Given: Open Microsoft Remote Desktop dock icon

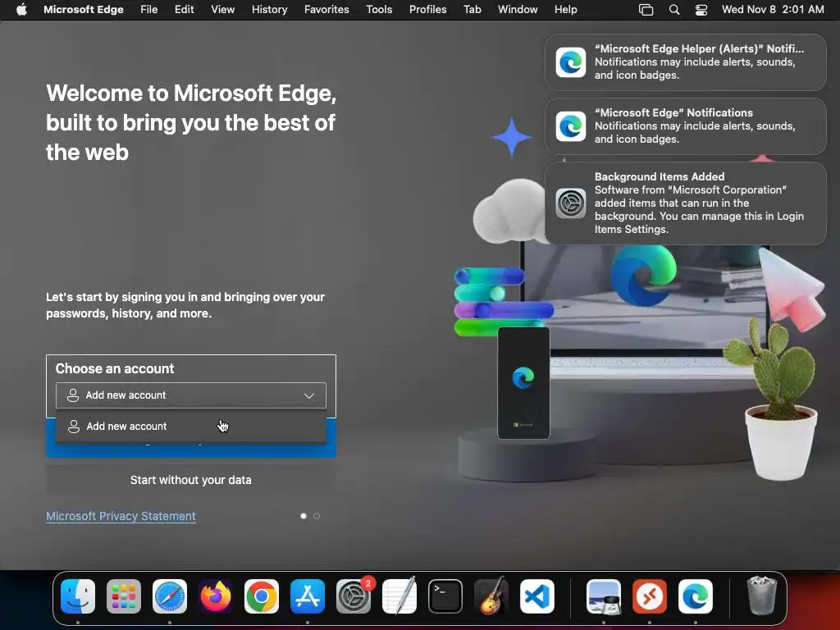Looking at the screenshot, I should point(650,596).
